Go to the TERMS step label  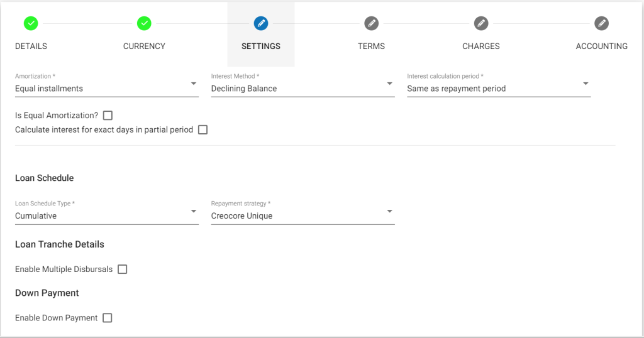(371, 46)
